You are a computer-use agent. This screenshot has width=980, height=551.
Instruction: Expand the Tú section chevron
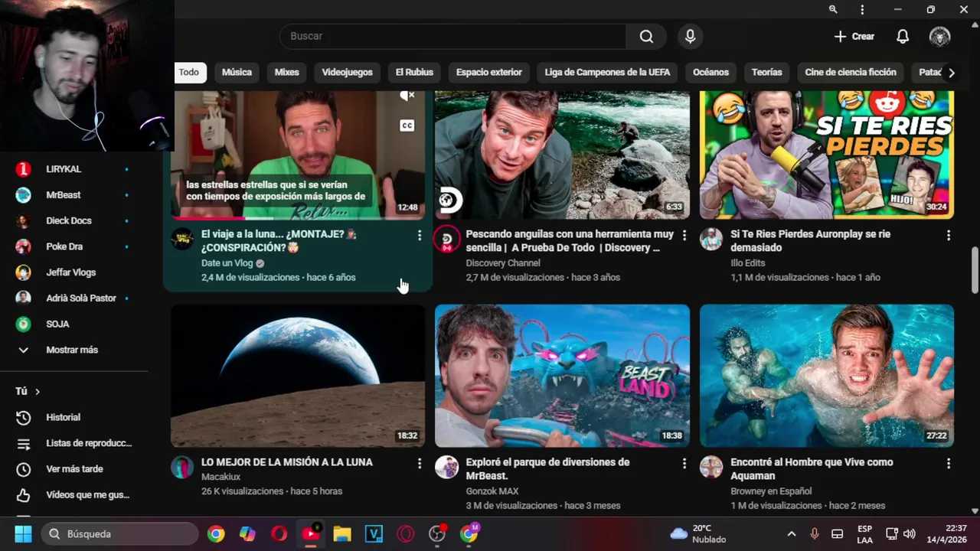click(37, 391)
